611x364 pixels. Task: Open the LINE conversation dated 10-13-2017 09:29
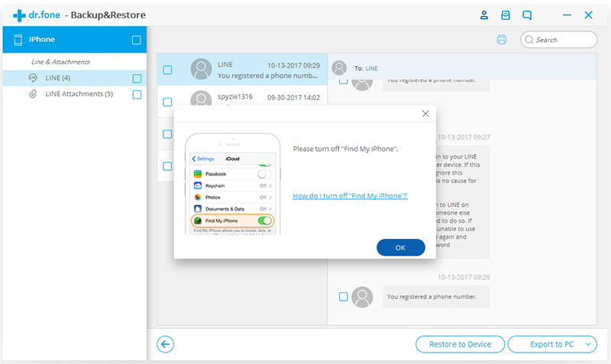pyautogui.click(x=242, y=69)
